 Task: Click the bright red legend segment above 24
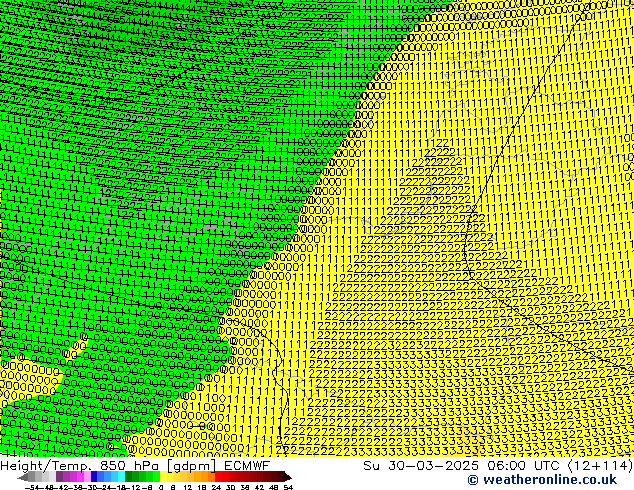pos(218,476)
